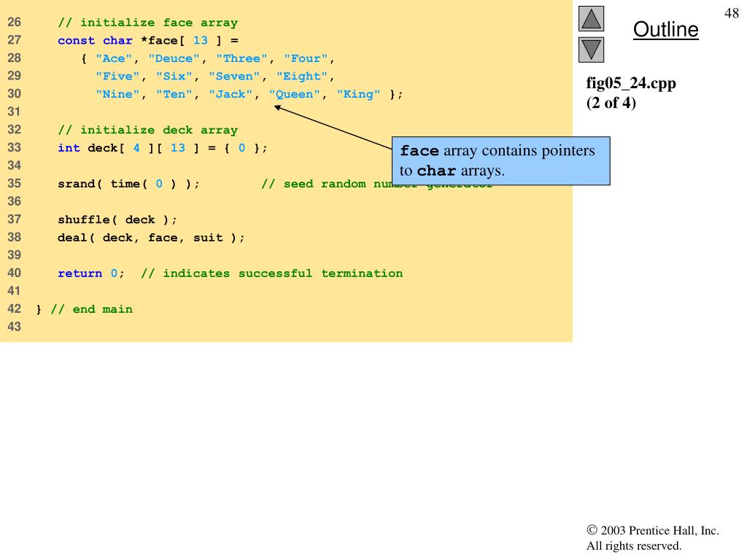Click the down arrow navigation icon
This screenshot has height=560, width=747.
pos(591,50)
